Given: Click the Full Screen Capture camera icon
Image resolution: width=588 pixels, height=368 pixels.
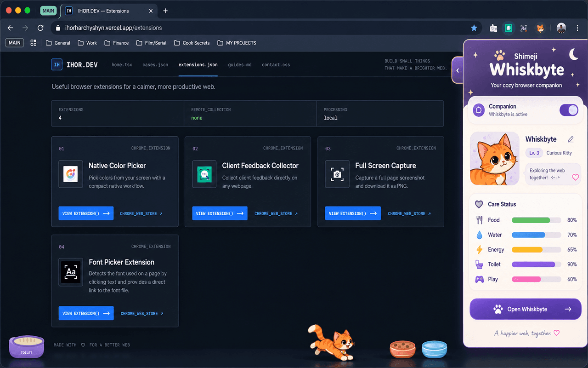Looking at the screenshot, I should coord(337,174).
